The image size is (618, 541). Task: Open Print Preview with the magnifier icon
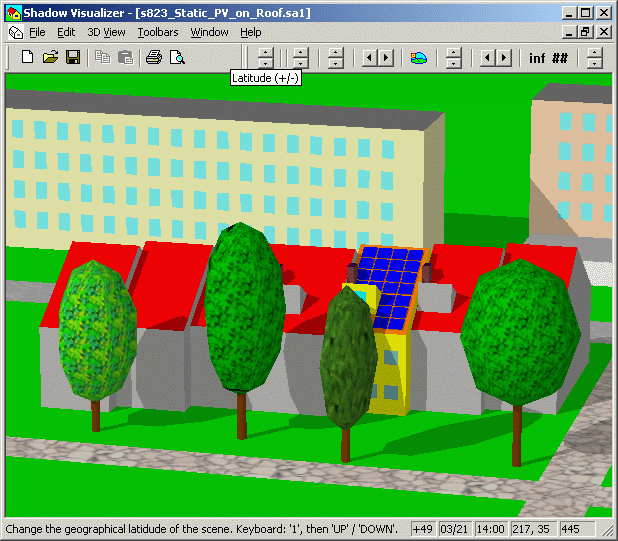177,58
